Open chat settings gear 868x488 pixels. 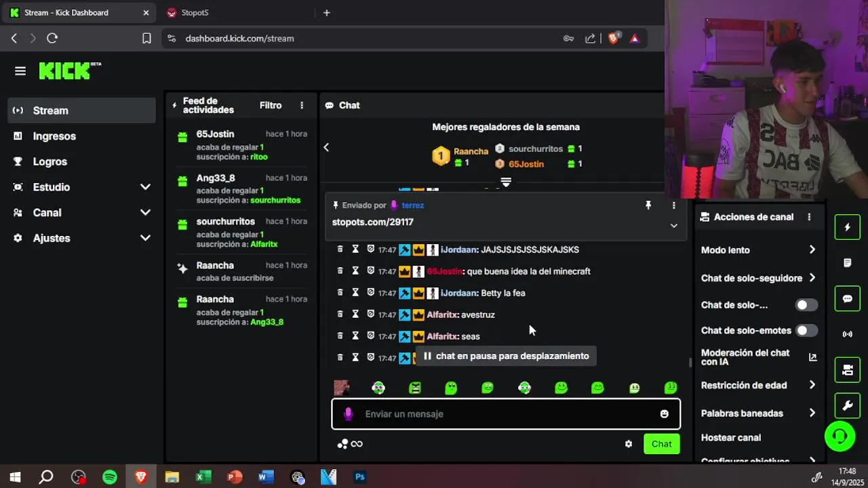(629, 444)
